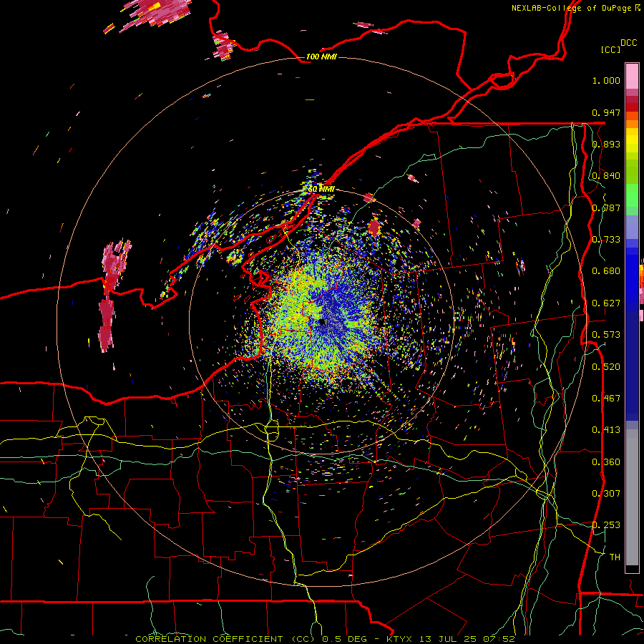Select the 0.253 scale value
The width and height of the screenshot is (644, 644).
(x=606, y=525)
